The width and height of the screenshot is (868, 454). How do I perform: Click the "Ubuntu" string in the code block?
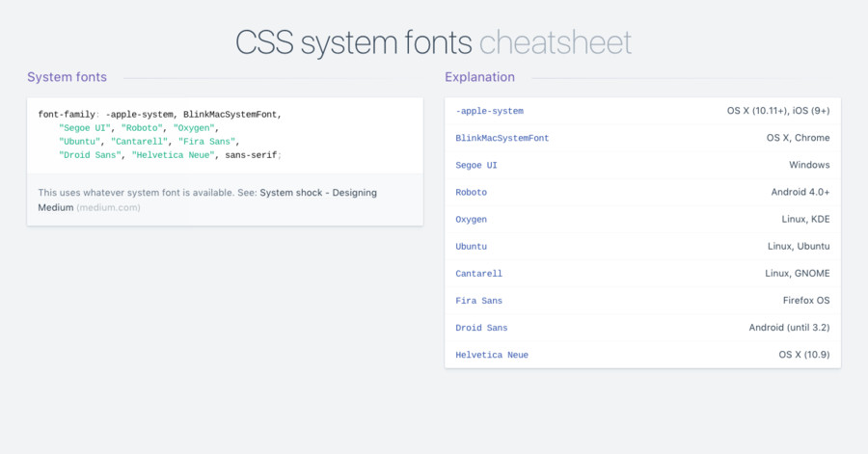(x=80, y=142)
